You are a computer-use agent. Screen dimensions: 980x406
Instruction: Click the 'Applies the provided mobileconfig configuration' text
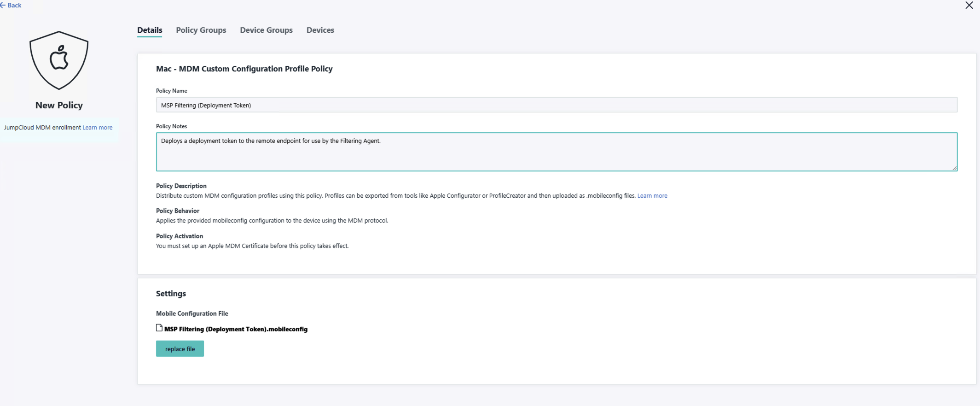[272, 221]
